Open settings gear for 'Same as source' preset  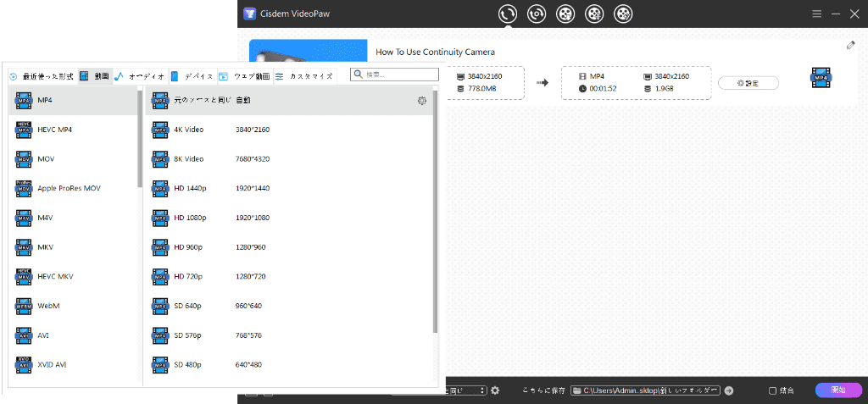422,101
